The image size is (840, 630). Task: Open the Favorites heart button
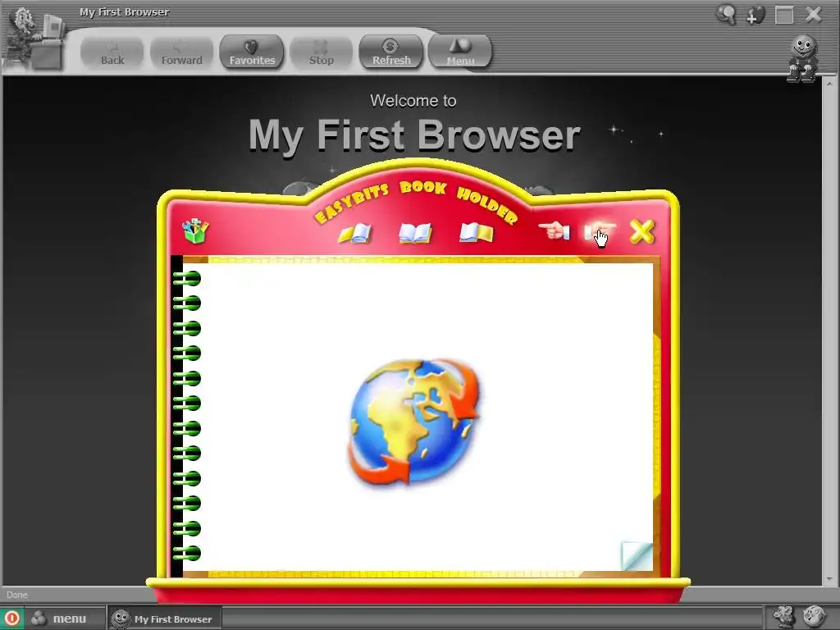click(252, 52)
